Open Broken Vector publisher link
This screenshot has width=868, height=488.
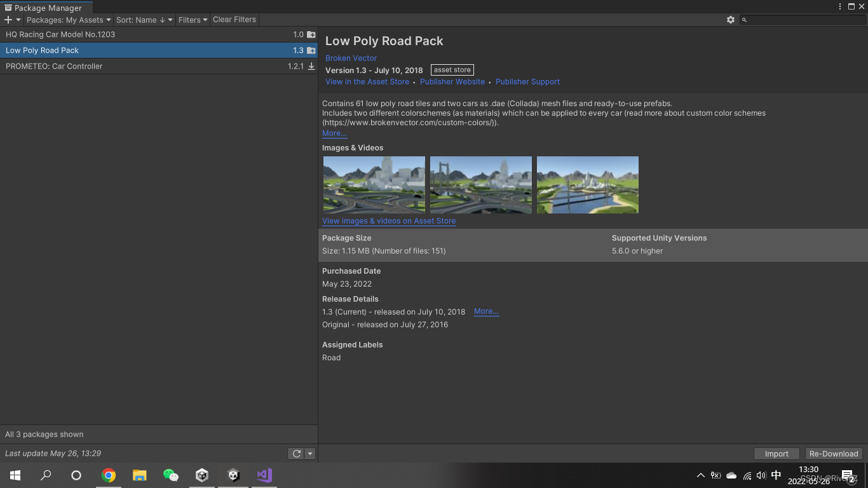[351, 58]
